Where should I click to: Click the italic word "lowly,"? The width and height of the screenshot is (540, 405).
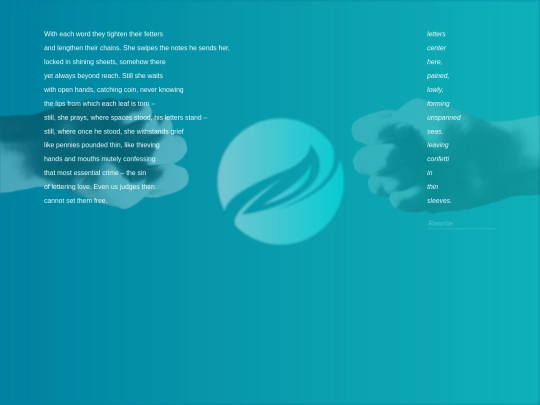coord(435,90)
